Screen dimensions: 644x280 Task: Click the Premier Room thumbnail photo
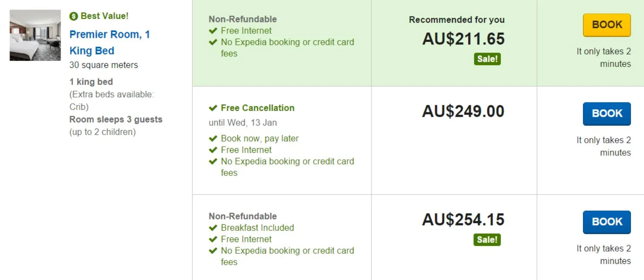pos(35,35)
